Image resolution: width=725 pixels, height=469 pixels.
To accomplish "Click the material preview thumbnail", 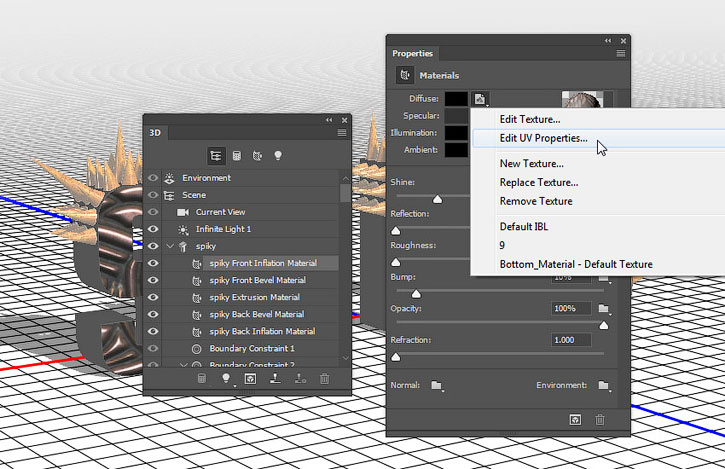I will pos(582,99).
